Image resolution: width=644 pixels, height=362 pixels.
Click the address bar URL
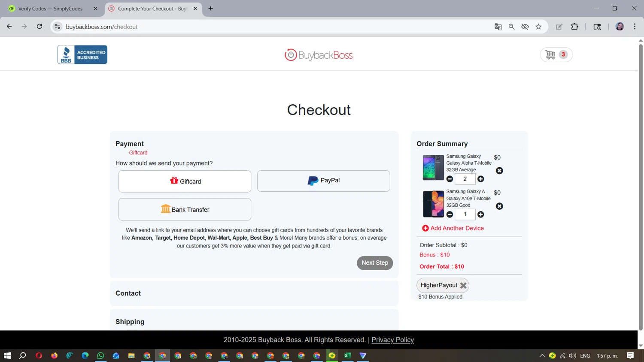click(102, 27)
